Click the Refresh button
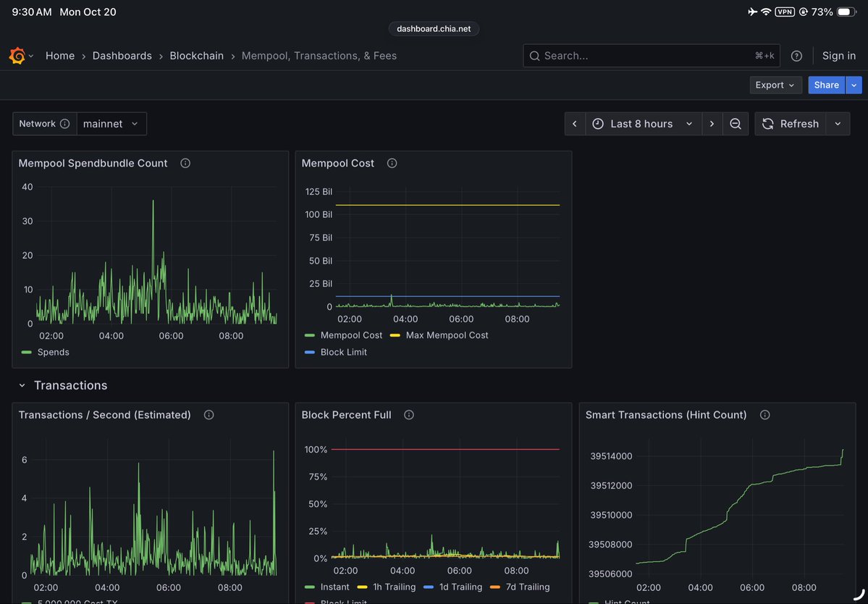868x604 pixels. tap(791, 124)
